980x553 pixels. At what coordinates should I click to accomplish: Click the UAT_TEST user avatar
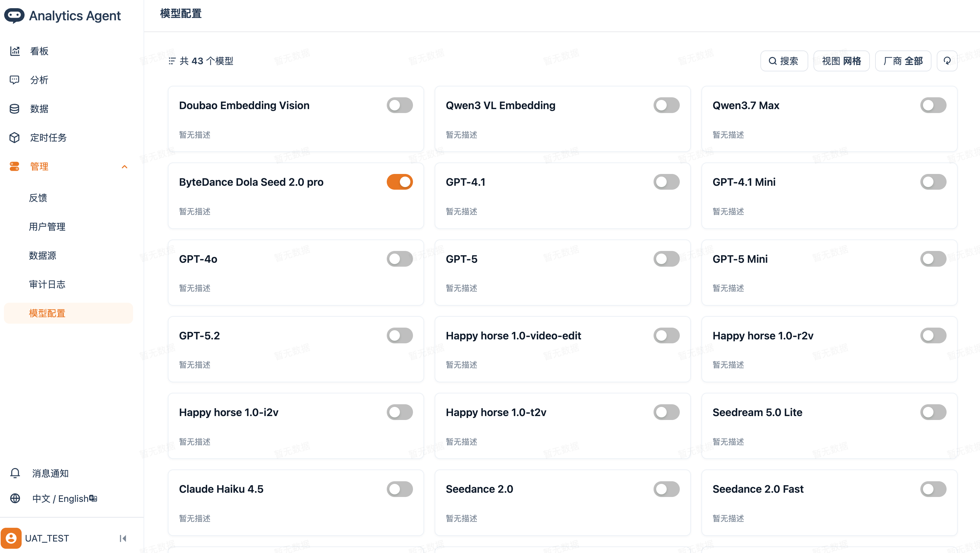tap(11, 538)
